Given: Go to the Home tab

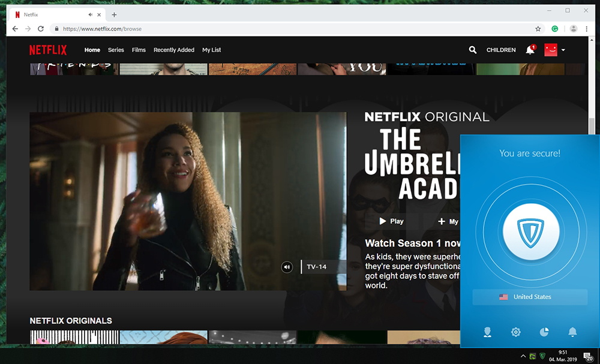Looking at the screenshot, I should [92, 50].
